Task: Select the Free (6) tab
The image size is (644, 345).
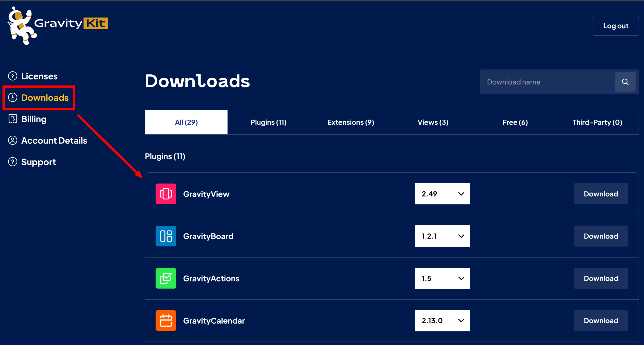Action: point(515,122)
